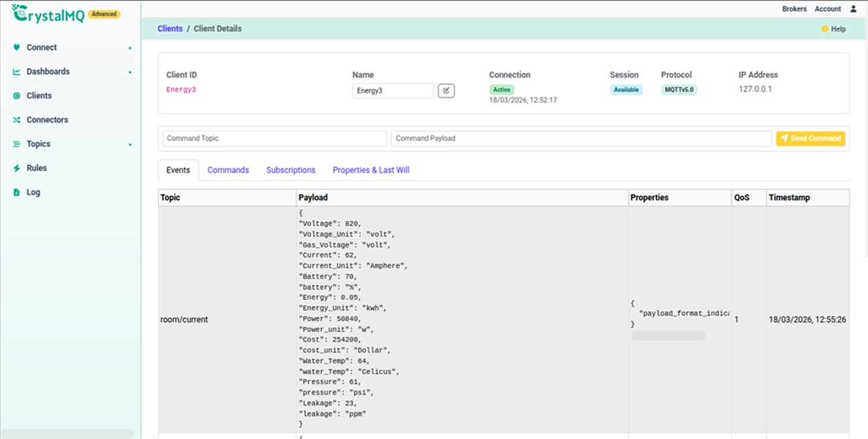
Task: Open Properties & Last Will tab
Action: pyautogui.click(x=371, y=170)
